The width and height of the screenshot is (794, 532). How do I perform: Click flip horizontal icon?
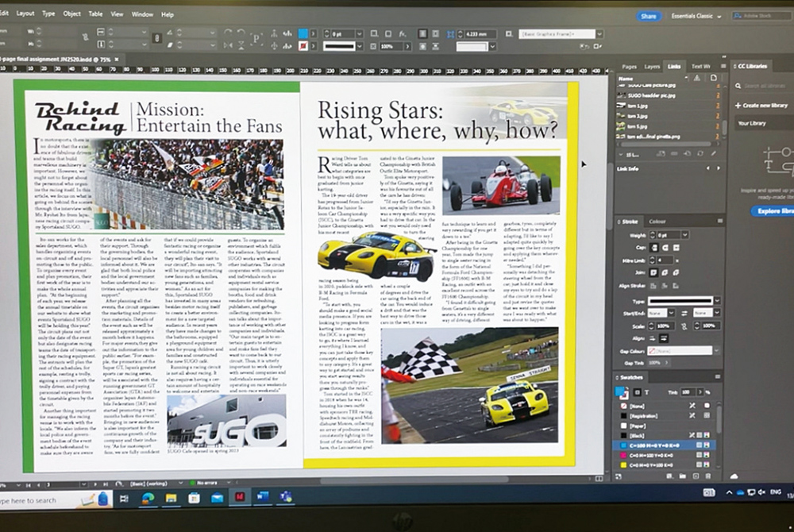pos(229,45)
